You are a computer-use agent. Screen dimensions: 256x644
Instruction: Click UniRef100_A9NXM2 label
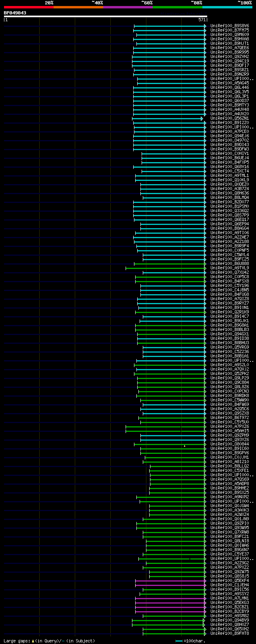(x=230, y=497)
